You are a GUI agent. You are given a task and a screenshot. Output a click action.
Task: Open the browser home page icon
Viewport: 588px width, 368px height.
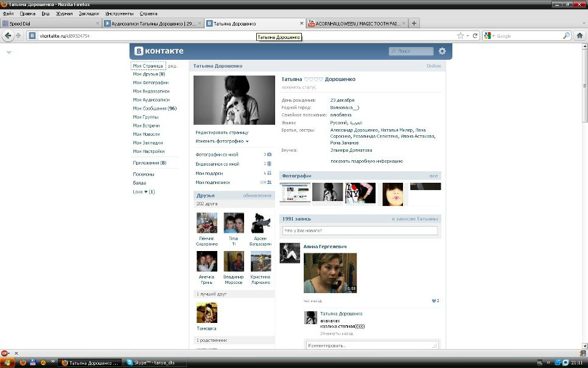pos(580,36)
